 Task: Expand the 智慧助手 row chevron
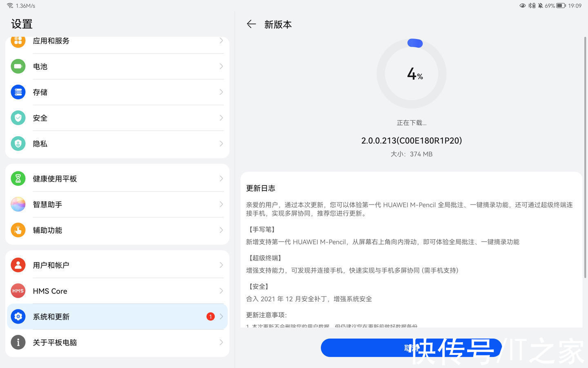(221, 204)
